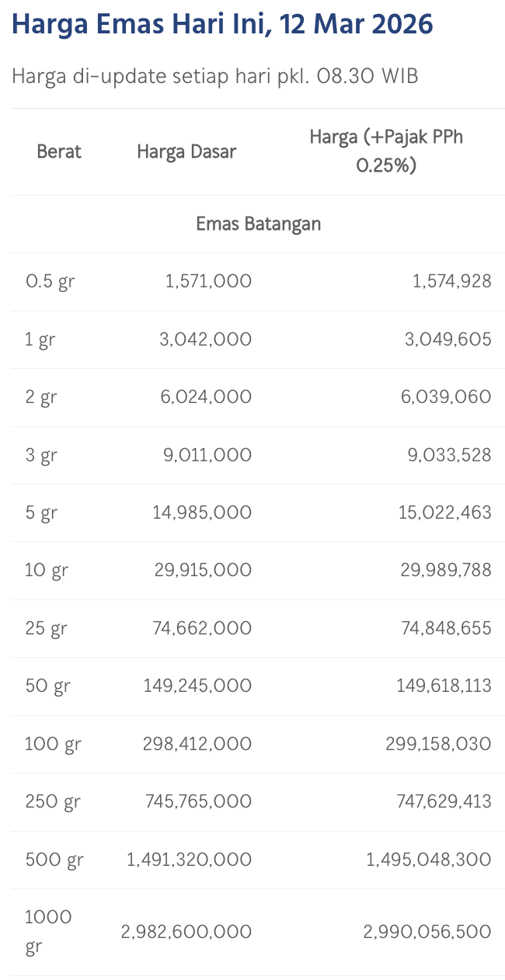Click taxed price 1,574,928 for 0.5 gr

[x=451, y=281]
